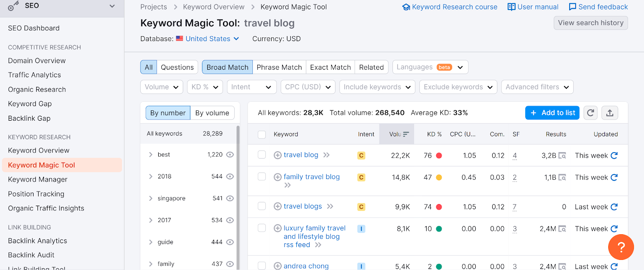
Task: Refresh the luxury family travel row icon
Action: click(614, 229)
